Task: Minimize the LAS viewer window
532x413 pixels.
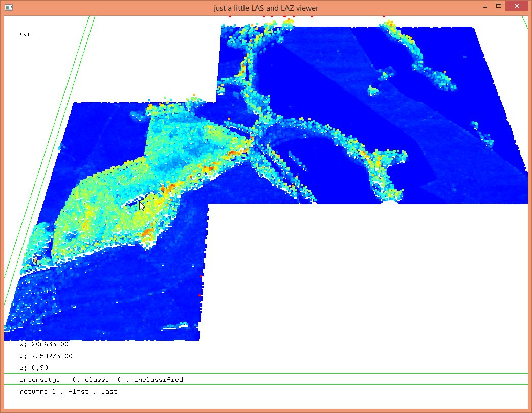Action: [x=484, y=6]
